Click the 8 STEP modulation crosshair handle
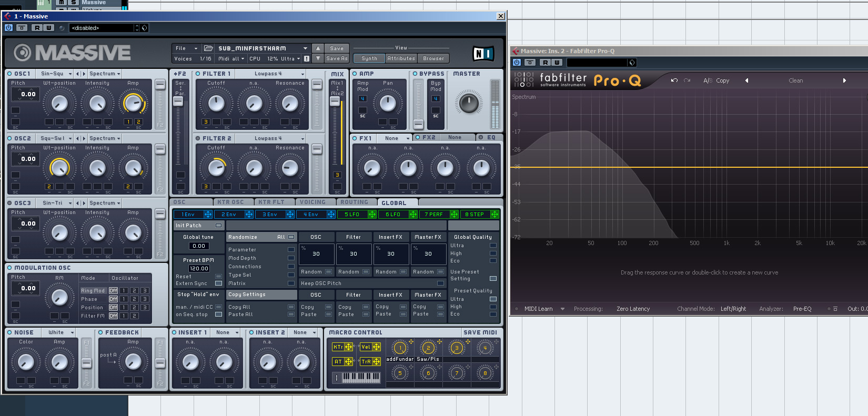Viewport: 868px width, 416px height. 494,215
